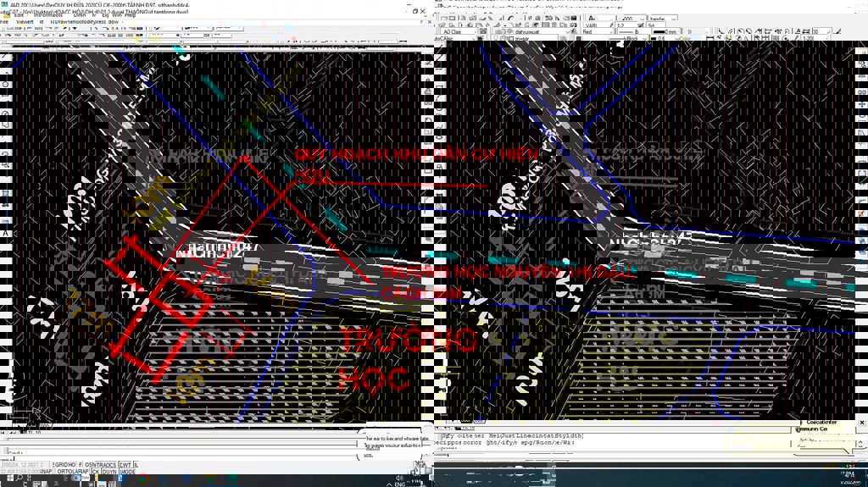Open the Help menu
868x487 pixels.
coord(130,14)
